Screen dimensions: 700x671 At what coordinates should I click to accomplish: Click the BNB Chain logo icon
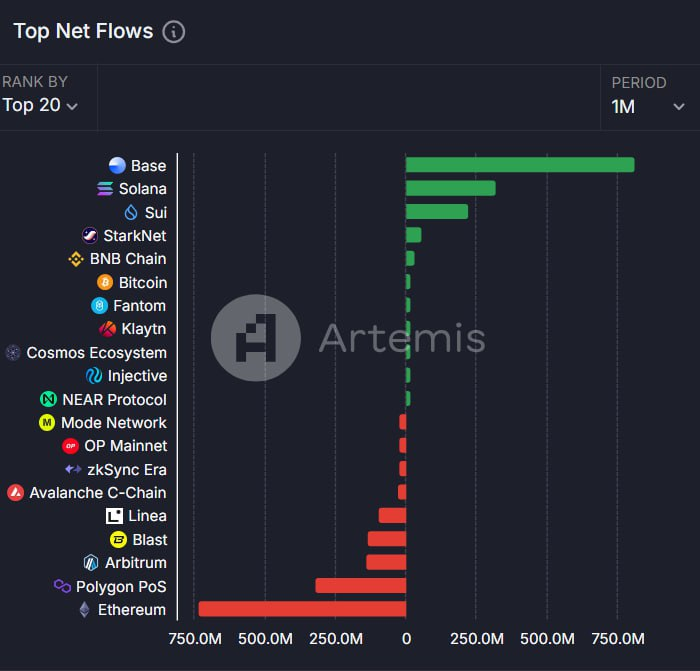[76, 258]
